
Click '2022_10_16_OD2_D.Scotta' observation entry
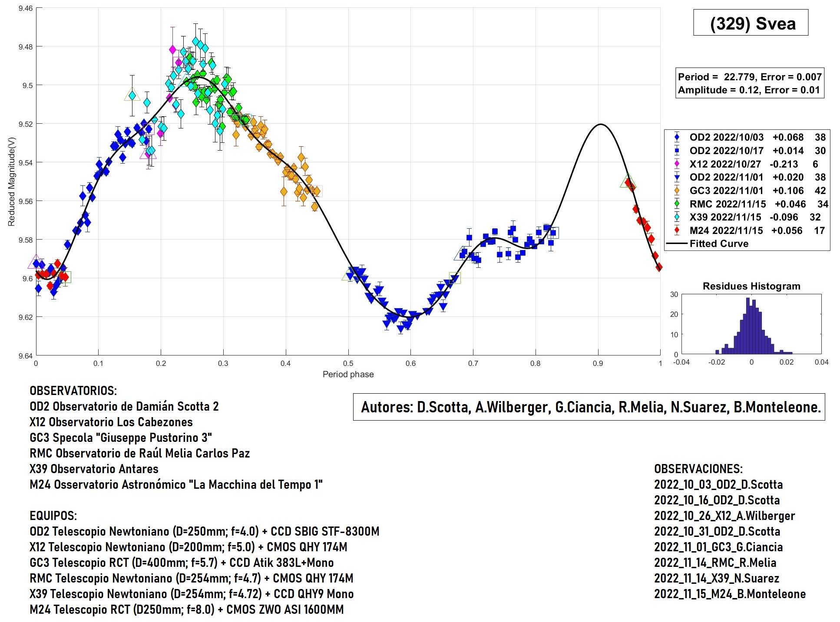pyautogui.click(x=717, y=500)
